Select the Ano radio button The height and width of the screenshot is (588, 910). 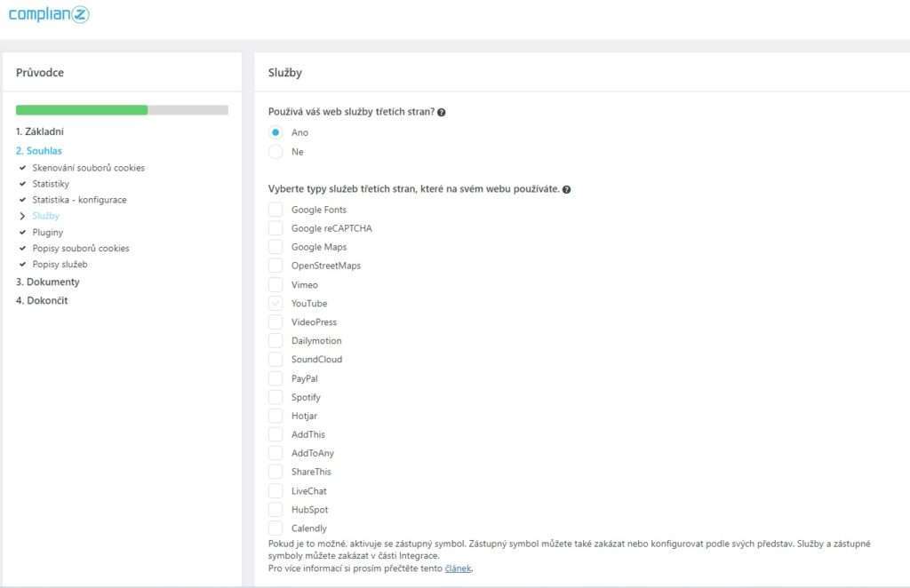click(275, 132)
